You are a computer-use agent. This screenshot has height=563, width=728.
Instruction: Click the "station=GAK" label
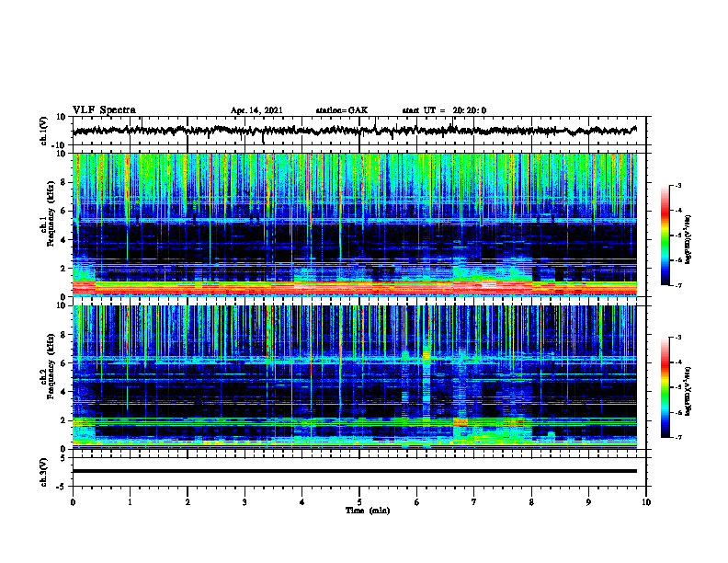342,110
